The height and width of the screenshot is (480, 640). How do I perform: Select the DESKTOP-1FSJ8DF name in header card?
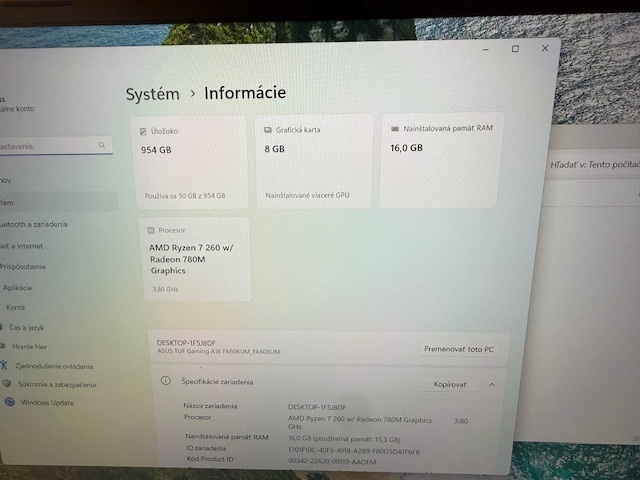pyautogui.click(x=186, y=343)
